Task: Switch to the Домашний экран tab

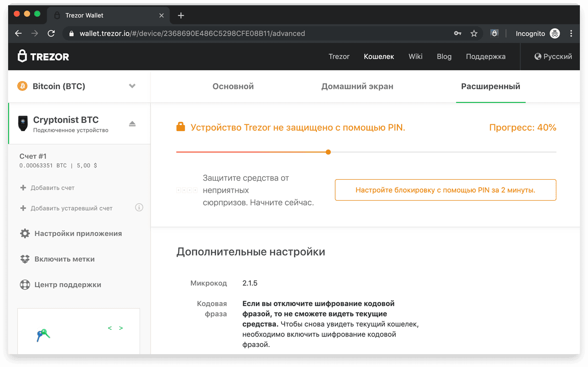Action: 357,86
